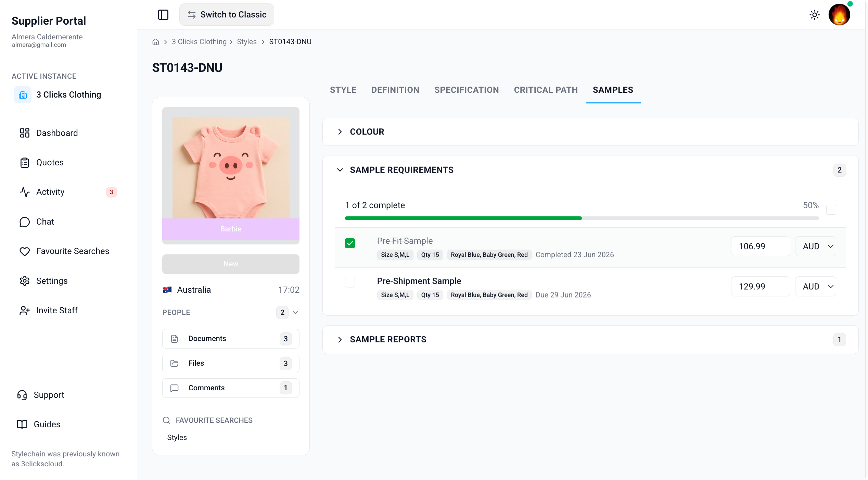Click the Activity pulse icon
868x480 pixels.
click(25, 192)
